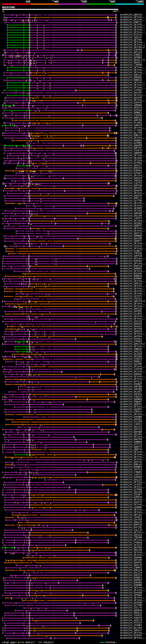Screen dimensions: 146x644
Task: Select the UniRef100_A8IGC9 label
Action: pyautogui.click(x=131, y=52)
